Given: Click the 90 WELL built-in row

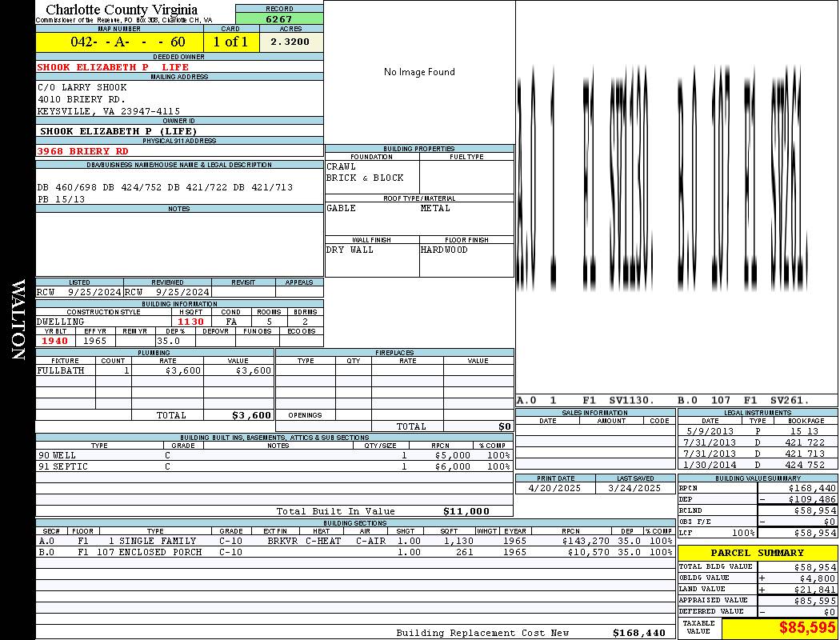Looking at the screenshot, I should click(274, 455).
